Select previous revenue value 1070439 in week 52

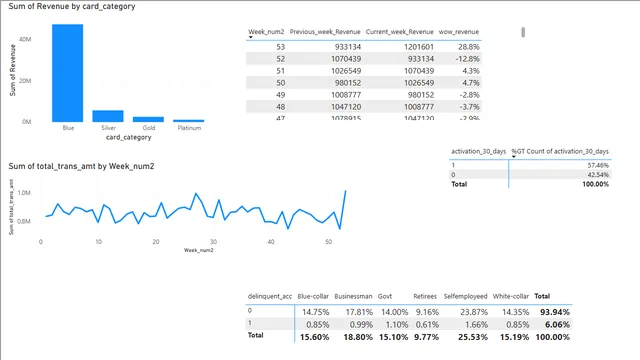(x=346, y=59)
